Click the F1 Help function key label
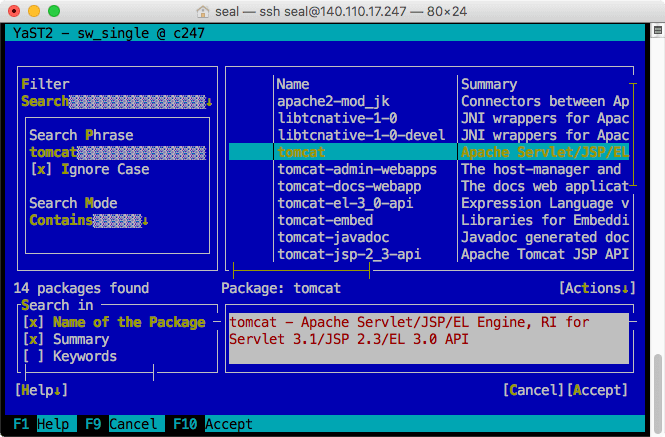665x437 pixels. [x=41, y=424]
